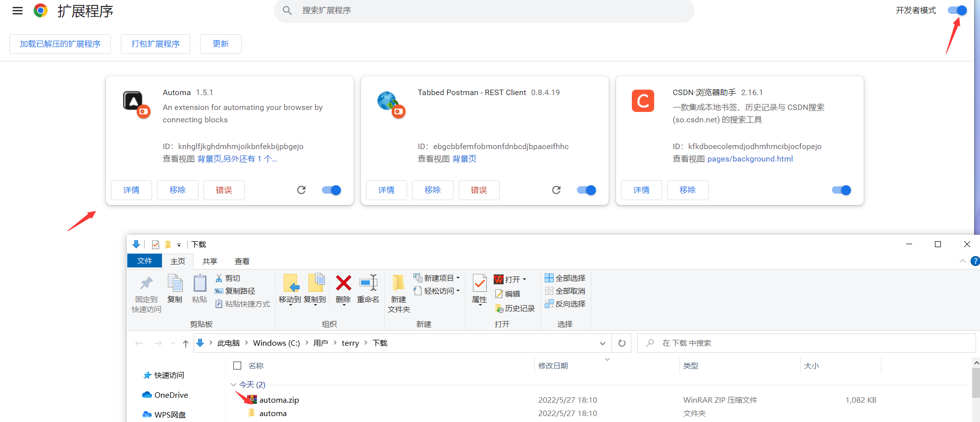Disable the CSDN extension toggle
The image size is (980, 422).
(841, 190)
